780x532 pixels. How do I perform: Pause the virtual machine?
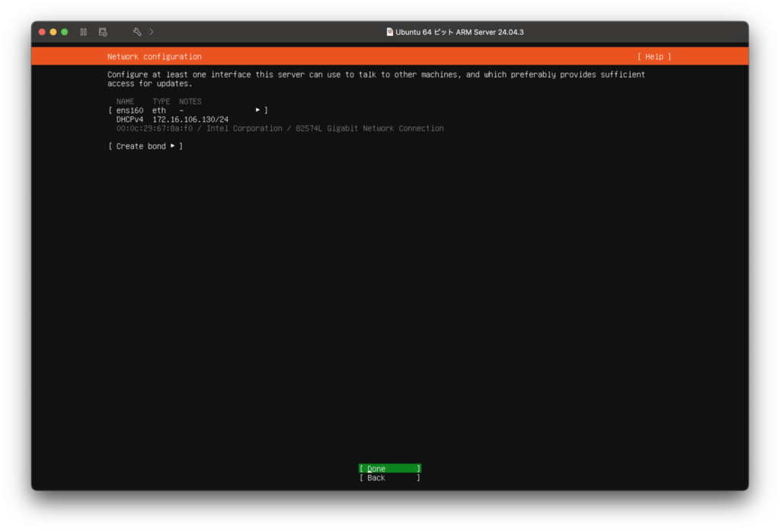click(x=84, y=32)
